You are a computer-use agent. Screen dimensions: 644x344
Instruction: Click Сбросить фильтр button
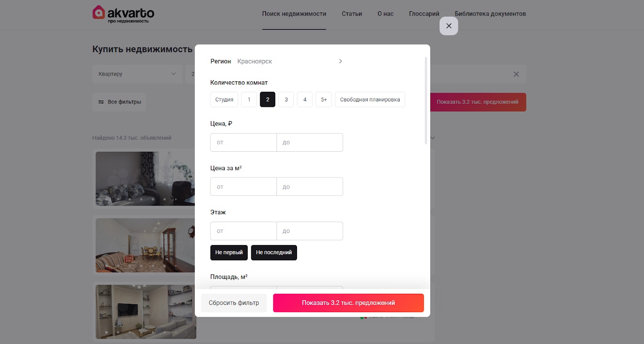click(234, 303)
